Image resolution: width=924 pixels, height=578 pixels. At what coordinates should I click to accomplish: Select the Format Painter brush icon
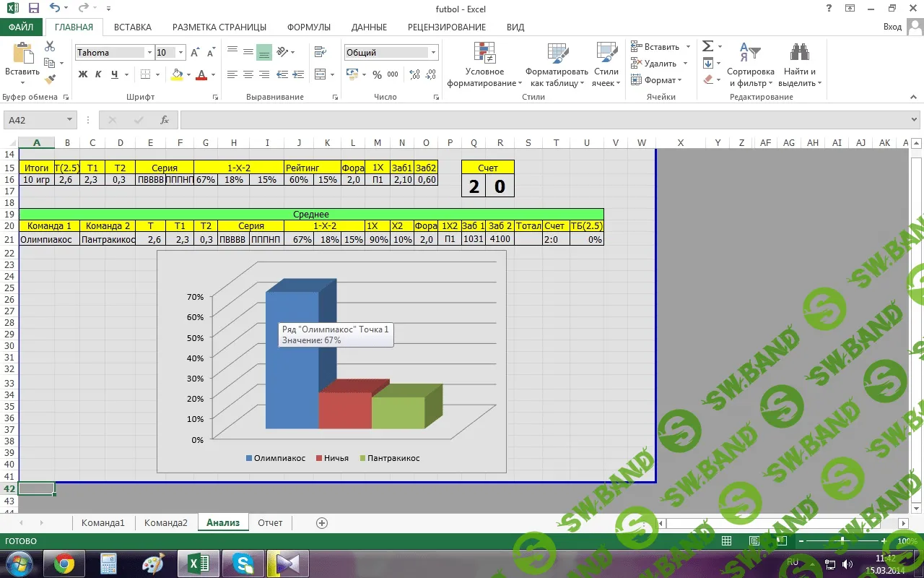coord(50,79)
